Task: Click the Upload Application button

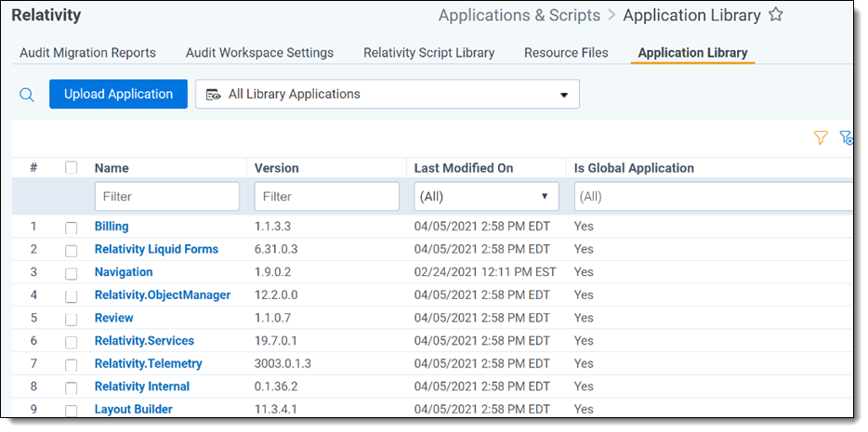Action: (118, 94)
